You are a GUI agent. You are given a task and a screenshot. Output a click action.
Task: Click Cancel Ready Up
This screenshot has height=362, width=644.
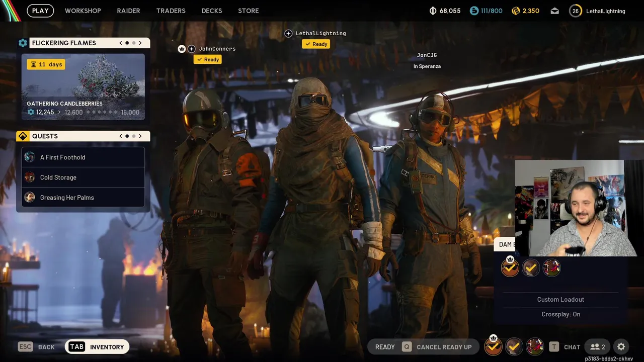437,347
